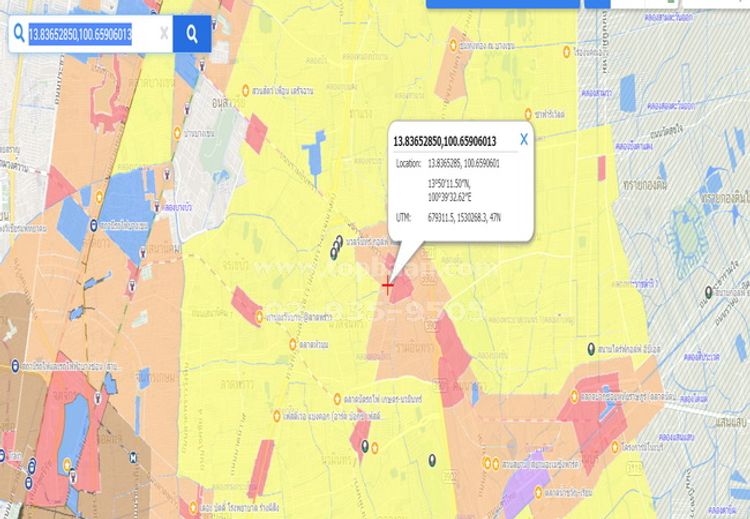Clear the coordinates search field
This screenshot has width=750, height=519.
tap(164, 34)
